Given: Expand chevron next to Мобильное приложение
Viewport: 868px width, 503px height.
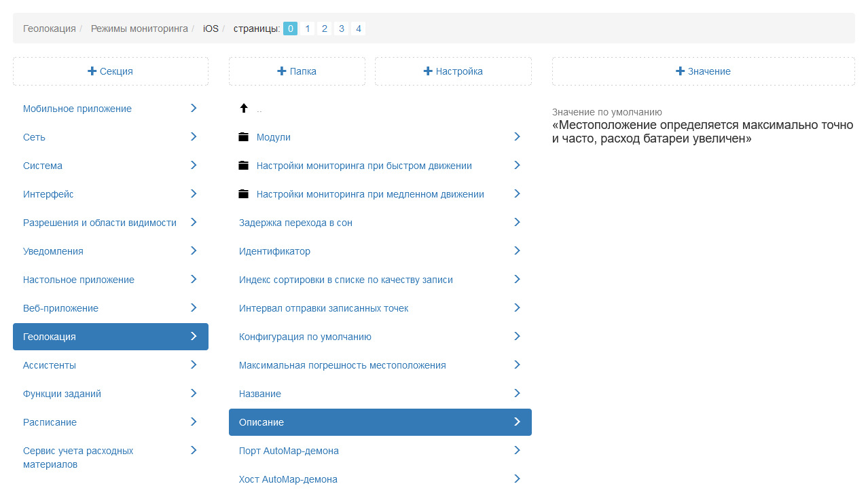Looking at the screenshot, I should pyautogui.click(x=194, y=109).
